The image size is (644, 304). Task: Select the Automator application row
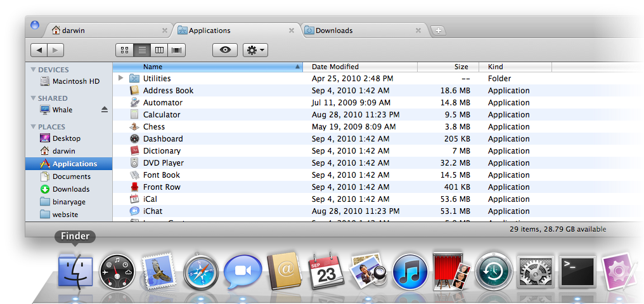pos(378,102)
